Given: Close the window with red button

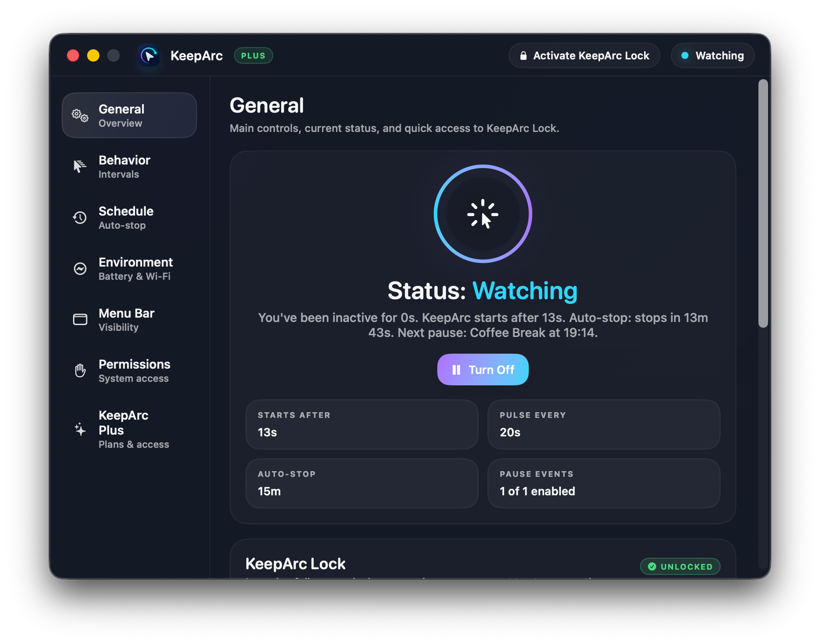Looking at the screenshot, I should coord(73,55).
